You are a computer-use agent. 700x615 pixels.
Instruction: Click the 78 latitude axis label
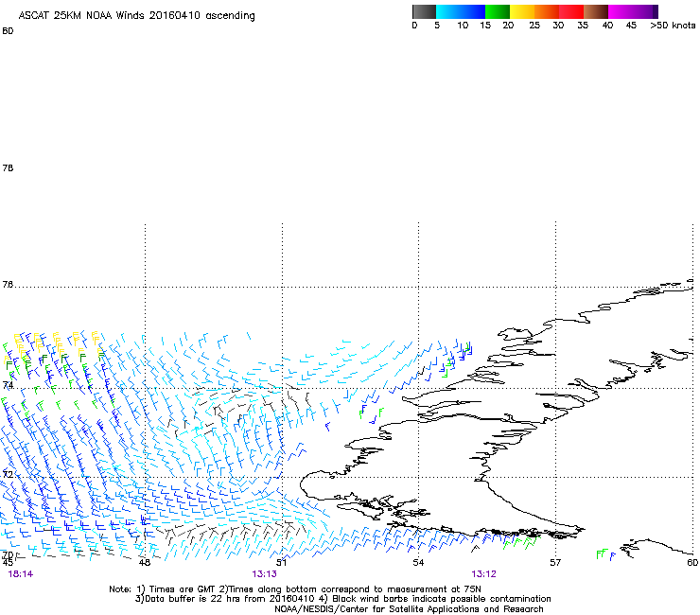(x=8, y=167)
